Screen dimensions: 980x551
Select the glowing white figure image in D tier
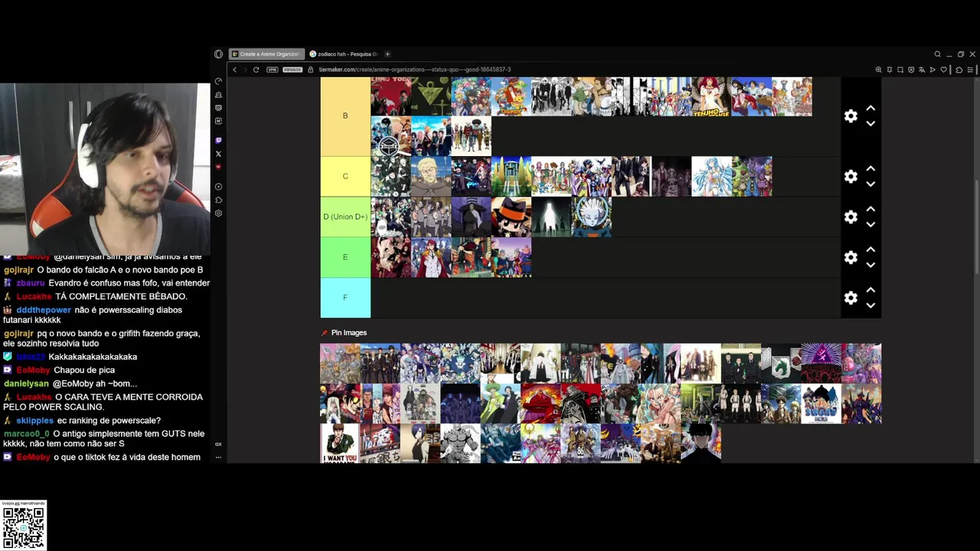point(551,217)
